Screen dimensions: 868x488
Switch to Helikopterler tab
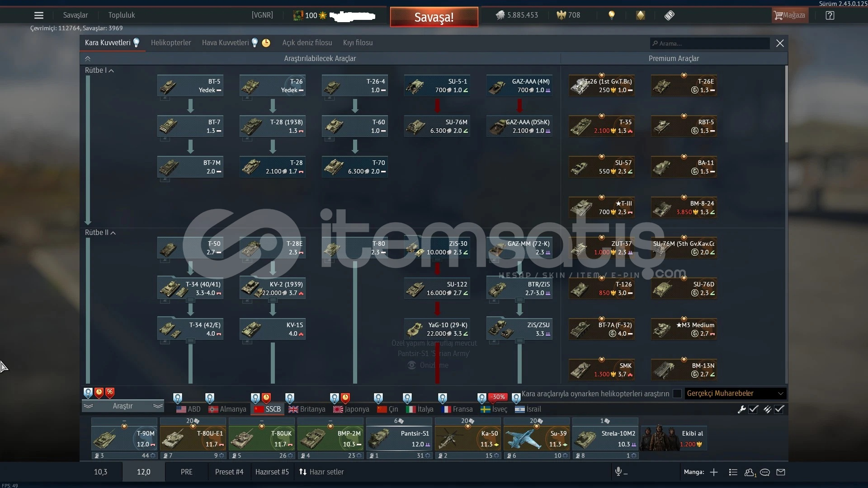(x=171, y=43)
